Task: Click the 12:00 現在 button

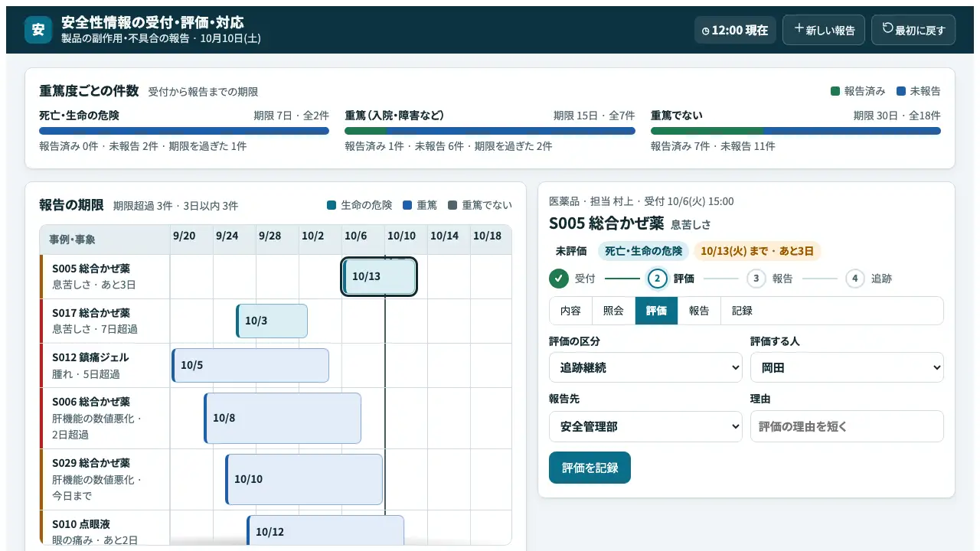Action: [x=735, y=30]
